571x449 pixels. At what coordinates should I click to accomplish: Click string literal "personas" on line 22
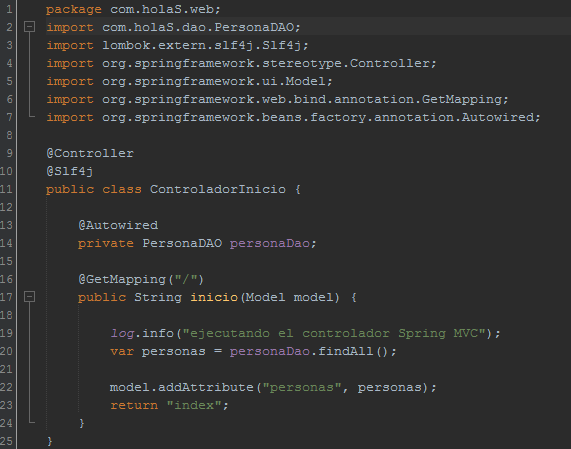302,387
